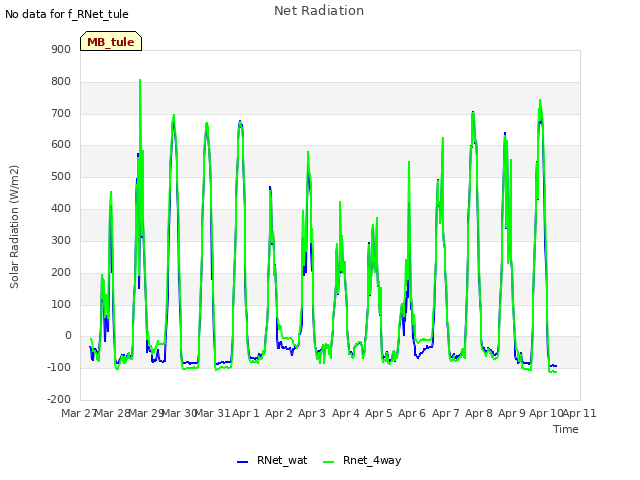This screenshot has width=640, height=480.
Task: Click the -100 y-axis tick label
Action: 59,367
